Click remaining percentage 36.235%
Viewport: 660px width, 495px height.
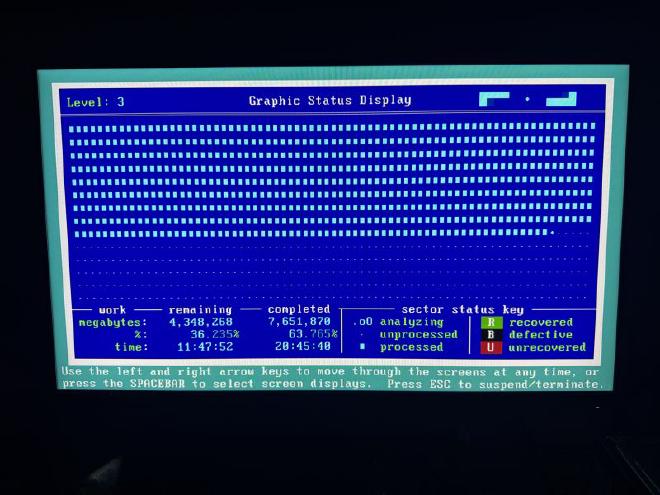pyautogui.click(x=215, y=335)
